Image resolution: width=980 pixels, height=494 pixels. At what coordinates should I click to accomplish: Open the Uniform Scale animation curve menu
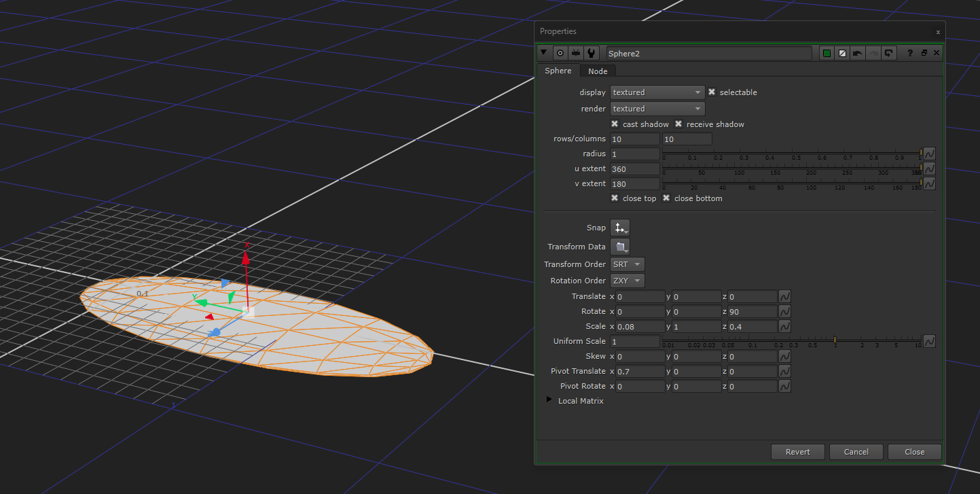click(x=930, y=341)
